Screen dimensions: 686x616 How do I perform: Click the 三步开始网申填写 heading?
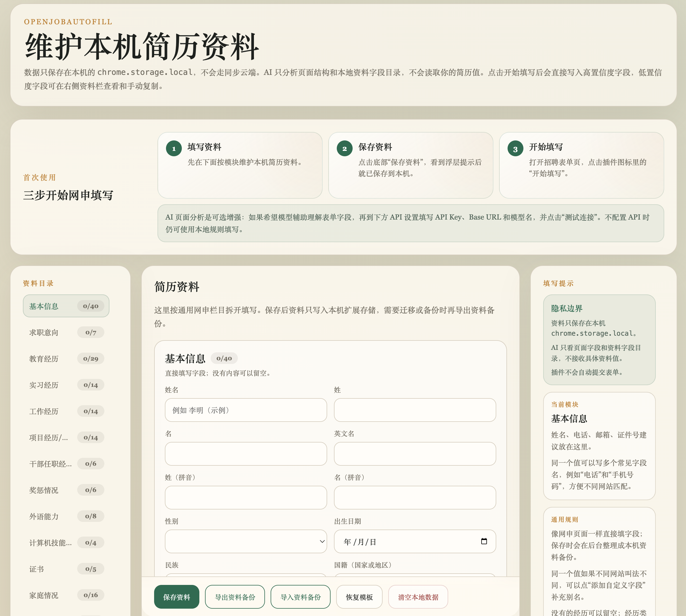(68, 195)
